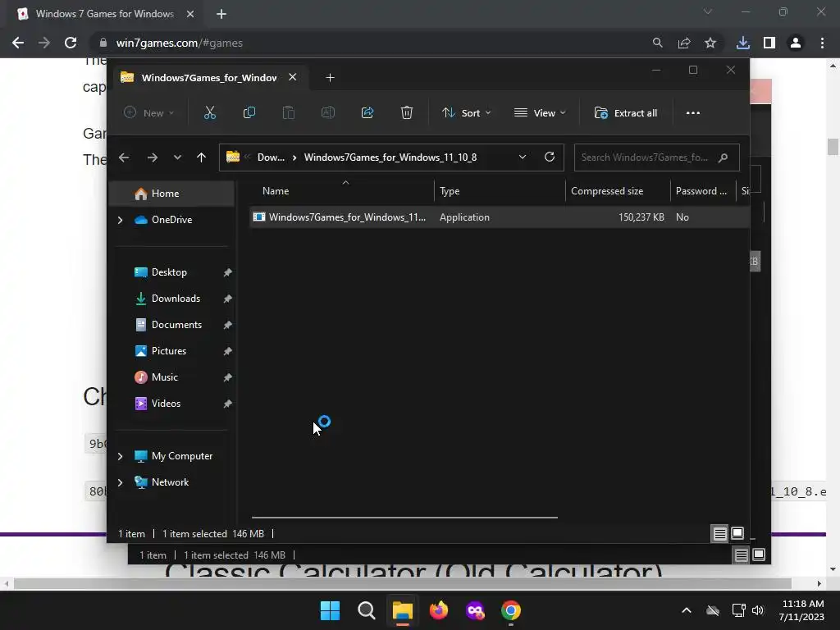Open recent locations dropdown chevron

click(177, 157)
